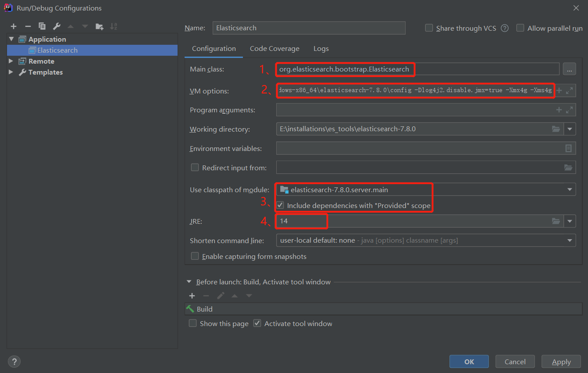Create new folder icon in toolbar
The image size is (588, 373).
[x=100, y=26]
